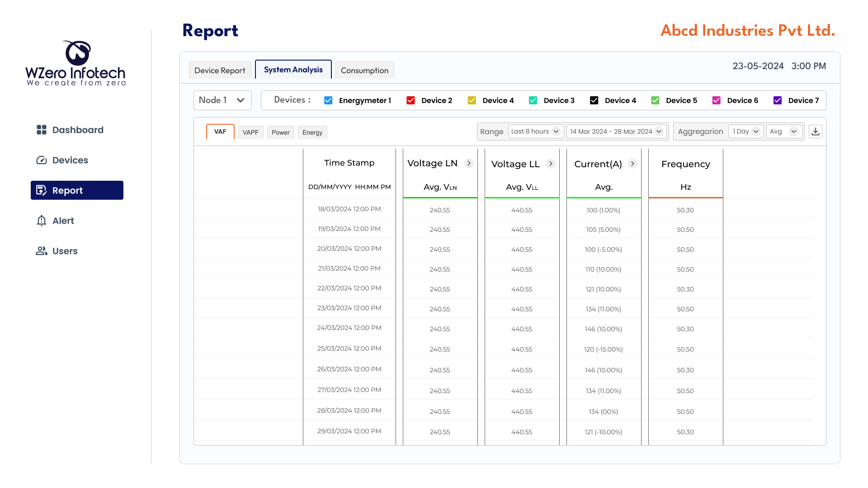Click timestamp 21/03/2024 12:00 PM
Viewport: 868px width, 488px height.
click(x=349, y=268)
